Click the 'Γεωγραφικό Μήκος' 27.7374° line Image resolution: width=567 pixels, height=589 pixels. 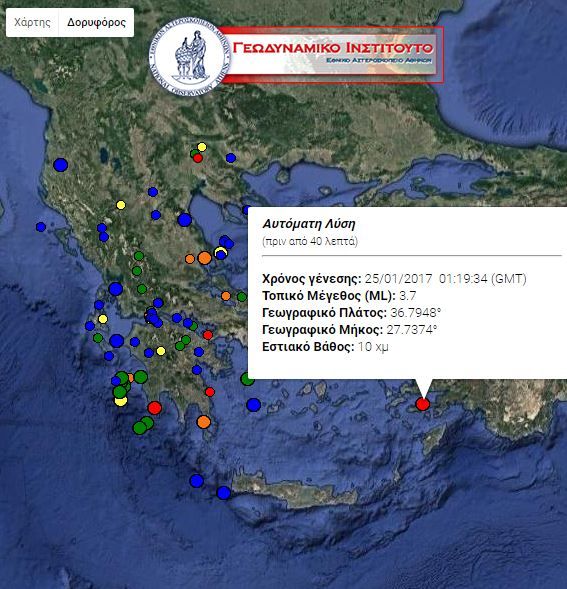click(x=349, y=329)
